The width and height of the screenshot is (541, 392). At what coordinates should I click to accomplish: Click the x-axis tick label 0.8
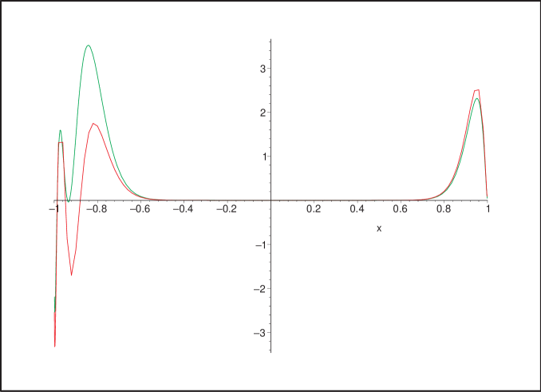click(444, 209)
